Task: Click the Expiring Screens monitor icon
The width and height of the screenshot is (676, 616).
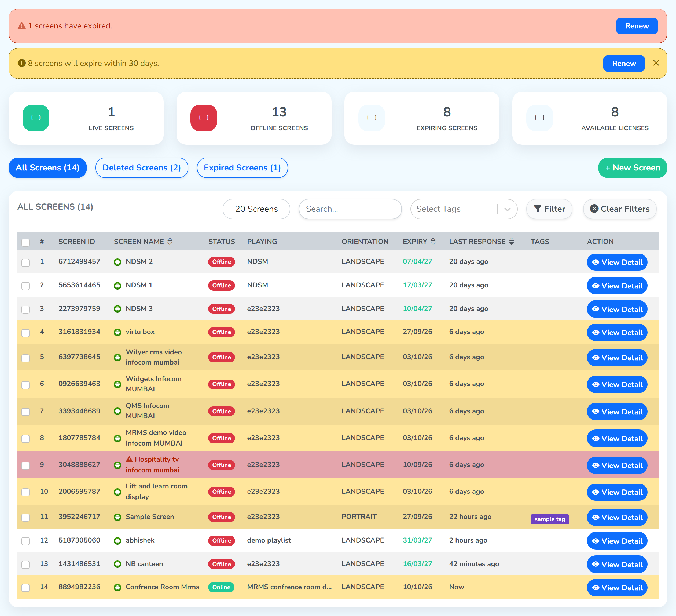Action: pyautogui.click(x=372, y=118)
